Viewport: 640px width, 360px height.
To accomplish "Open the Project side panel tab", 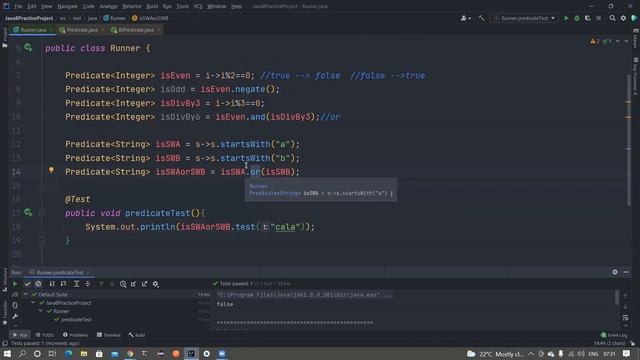I will click(x=4, y=38).
